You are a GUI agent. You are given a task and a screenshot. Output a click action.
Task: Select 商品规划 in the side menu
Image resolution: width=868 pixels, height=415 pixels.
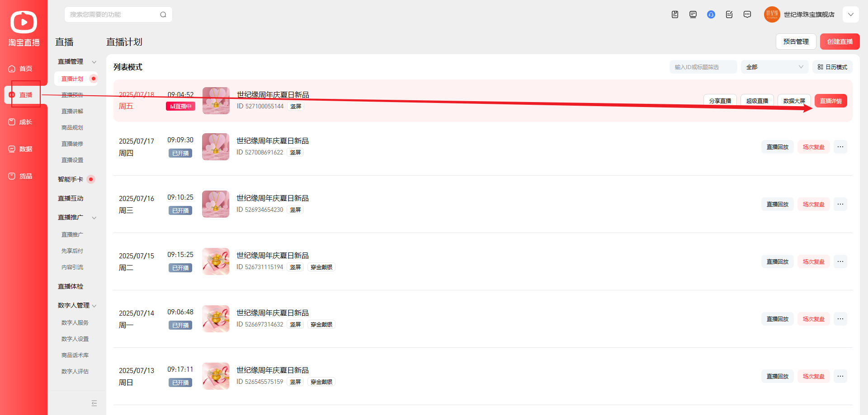click(x=72, y=127)
